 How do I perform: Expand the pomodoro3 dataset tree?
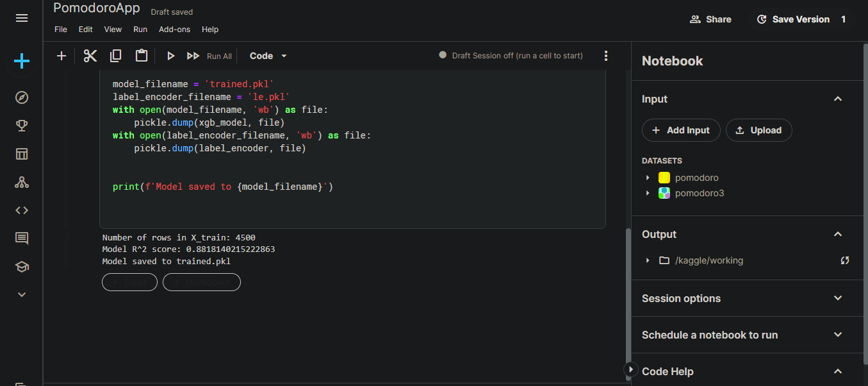(648, 193)
